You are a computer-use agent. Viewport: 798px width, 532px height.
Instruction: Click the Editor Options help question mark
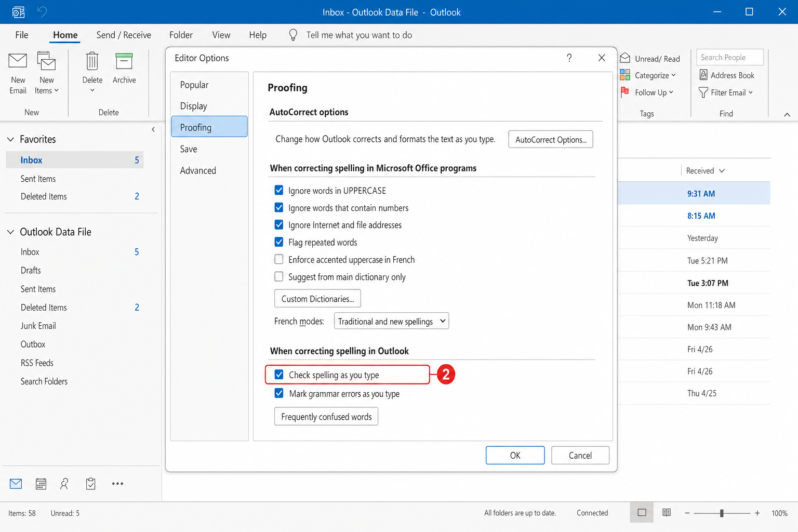point(569,58)
